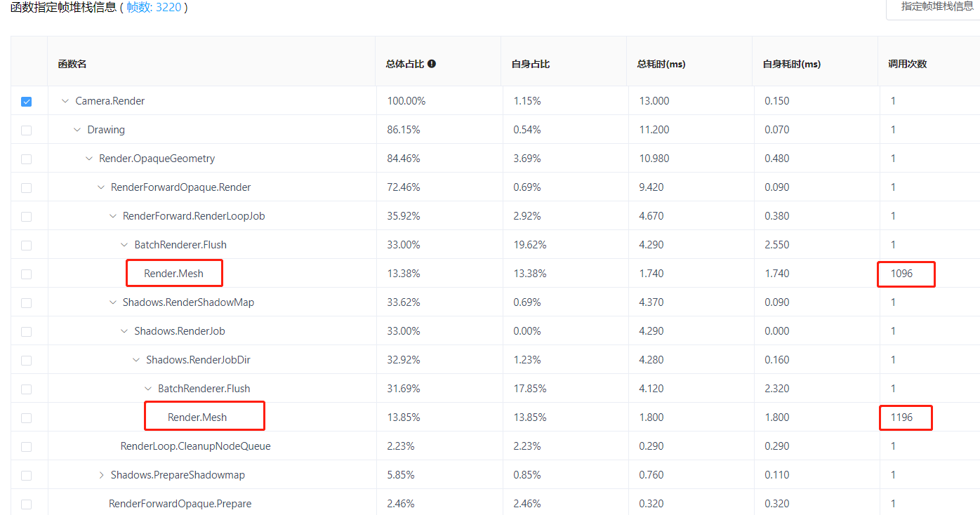The image size is (980, 515).
Task: Click the 总体占比 column header
Action: (x=405, y=64)
